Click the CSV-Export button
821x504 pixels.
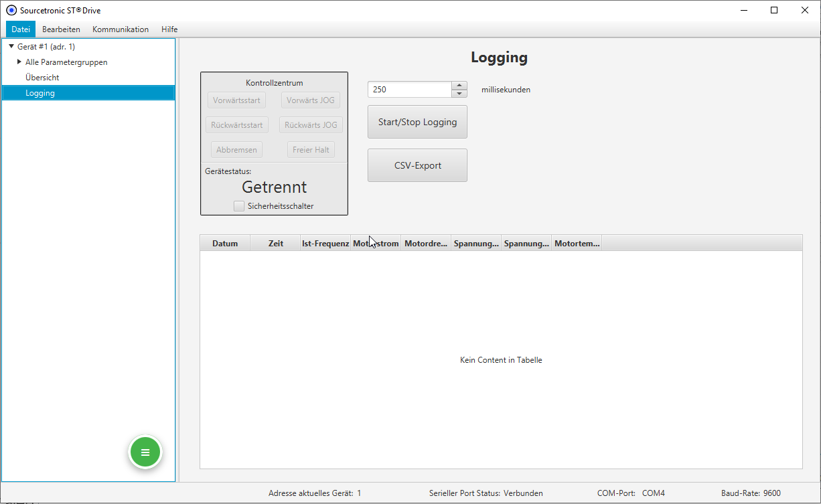417,165
